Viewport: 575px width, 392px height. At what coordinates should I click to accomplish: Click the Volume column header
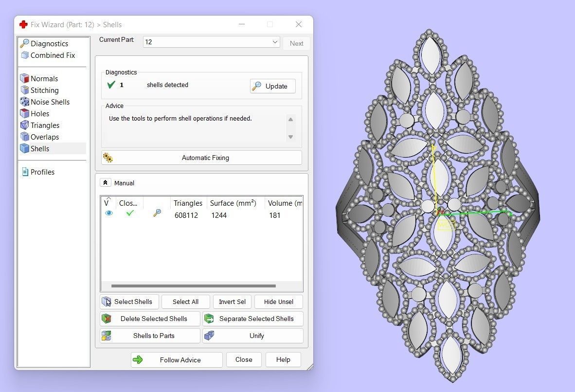[x=285, y=203]
